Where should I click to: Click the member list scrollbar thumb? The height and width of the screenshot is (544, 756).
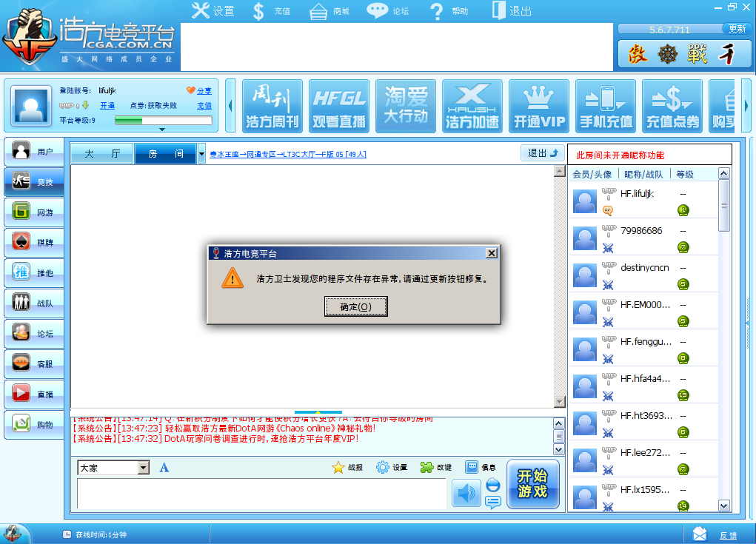723,205
